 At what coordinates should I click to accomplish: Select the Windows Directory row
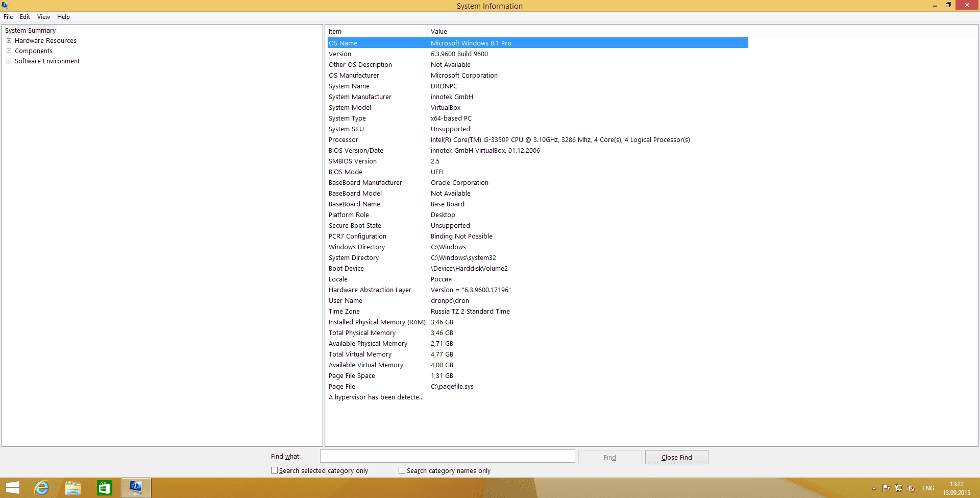pyautogui.click(x=537, y=247)
